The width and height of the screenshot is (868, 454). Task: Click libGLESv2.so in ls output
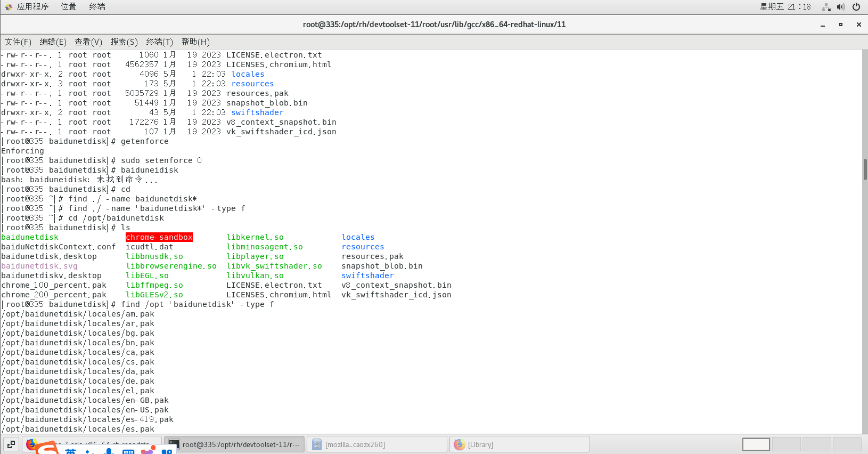point(154,295)
